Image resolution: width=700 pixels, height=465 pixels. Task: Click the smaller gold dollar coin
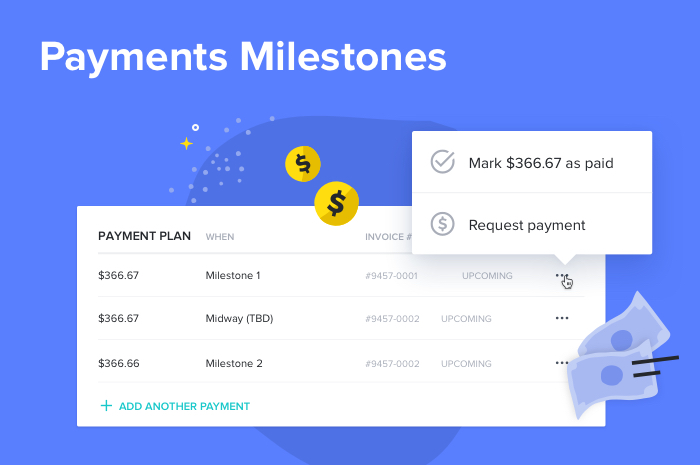pos(303,164)
